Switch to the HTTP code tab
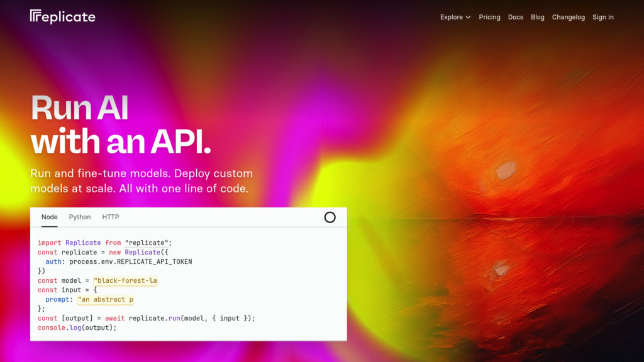The height and width of the screenshot is (362, 644). [x=111, y=217]
